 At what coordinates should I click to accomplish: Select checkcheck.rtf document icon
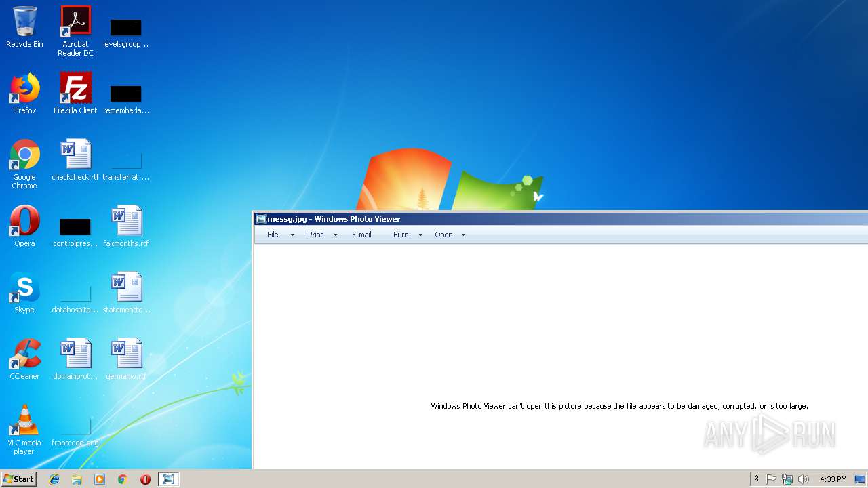pyautogui.click(x=75, y=160)
